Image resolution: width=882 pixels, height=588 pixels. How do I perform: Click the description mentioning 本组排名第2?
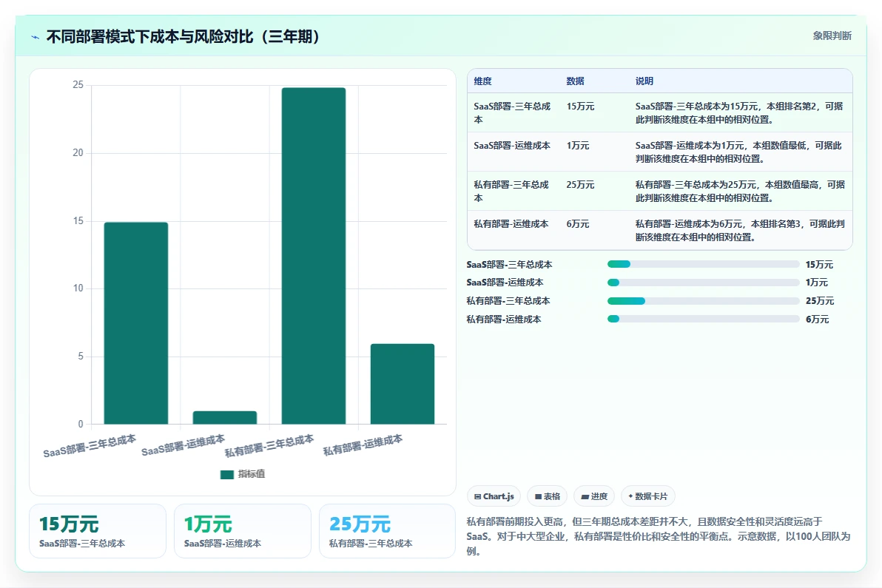point(739,113)
